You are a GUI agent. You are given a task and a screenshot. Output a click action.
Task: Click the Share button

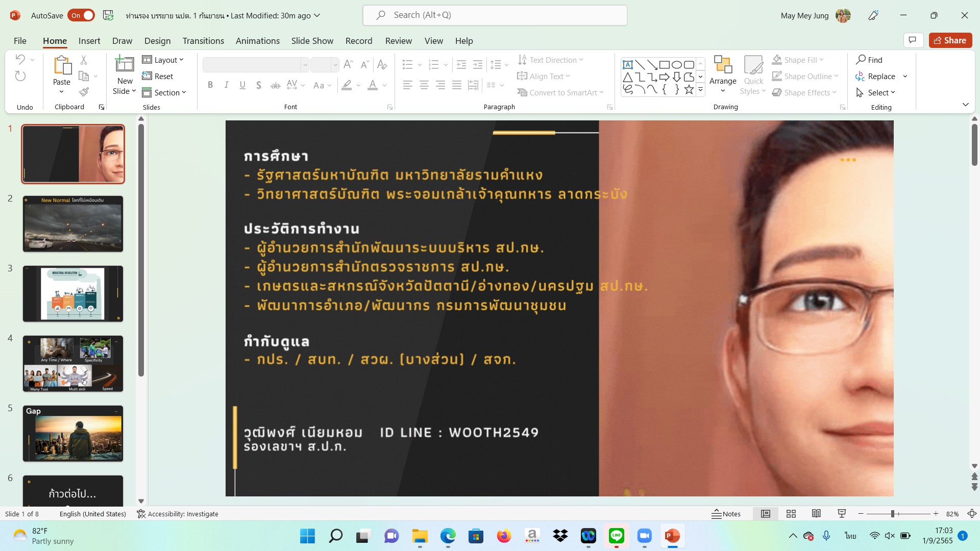(x=950, y=40)
